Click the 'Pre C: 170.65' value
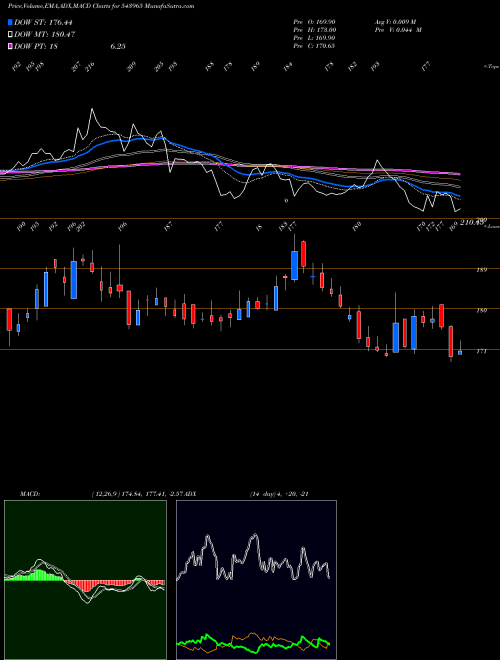This screenshot has height=660, width=500. (x=314, y=46)
